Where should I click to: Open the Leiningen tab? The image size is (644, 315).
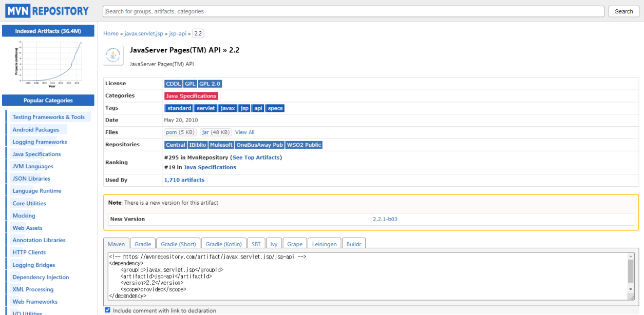(325, 244)
